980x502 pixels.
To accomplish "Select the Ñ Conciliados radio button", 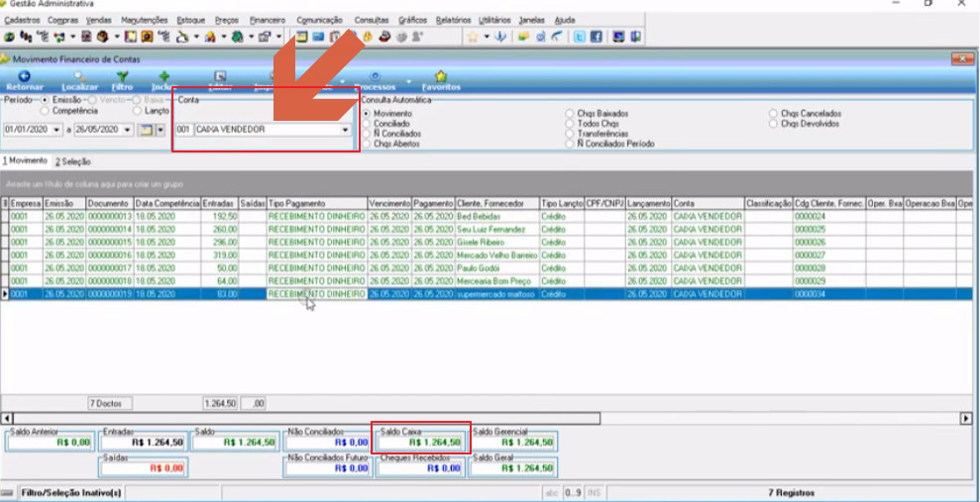I will [366, 134].
